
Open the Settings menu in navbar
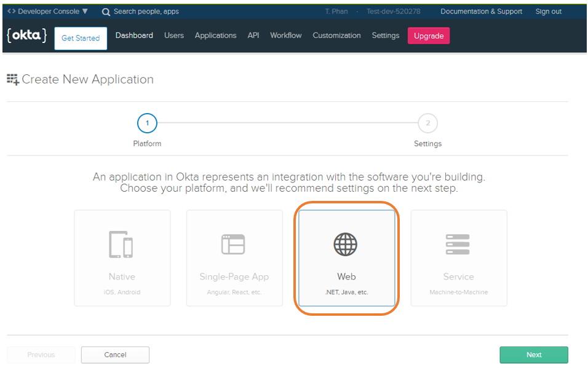[x=386, y=36]
